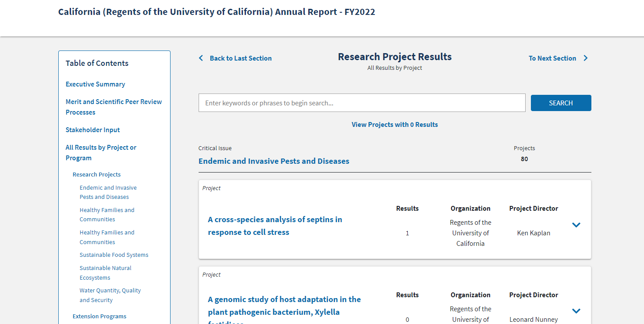Screen dimensions: 644x324
Task: Select Research Projects in sidebar
Action: [x=96, y=174]
